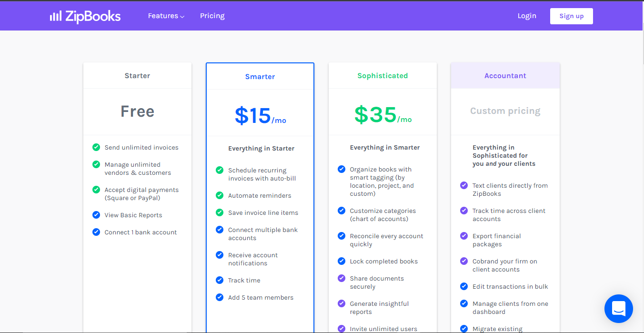Click checkmark beside Share documents securely
Viewport: 644px width, 333px height.
tap(342, 278)
